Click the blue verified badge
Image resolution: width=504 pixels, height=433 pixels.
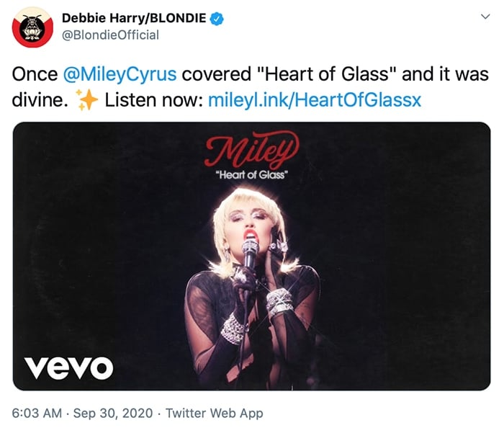[217, 19]
